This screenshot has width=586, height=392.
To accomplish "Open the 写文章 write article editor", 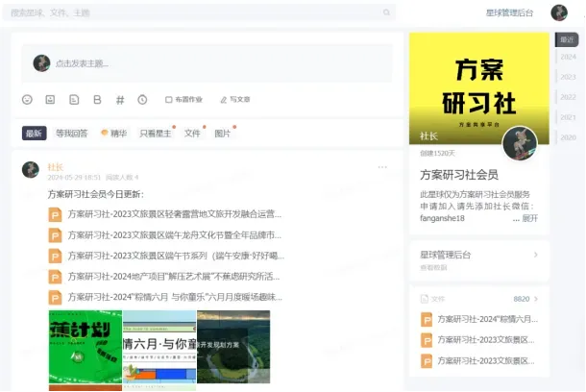I will (x=235, y=99).
